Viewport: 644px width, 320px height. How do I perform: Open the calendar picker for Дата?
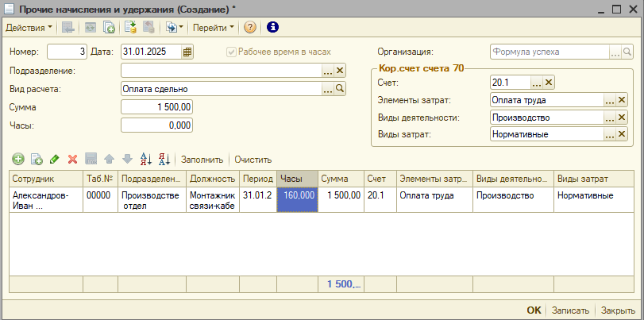(187, 52)
